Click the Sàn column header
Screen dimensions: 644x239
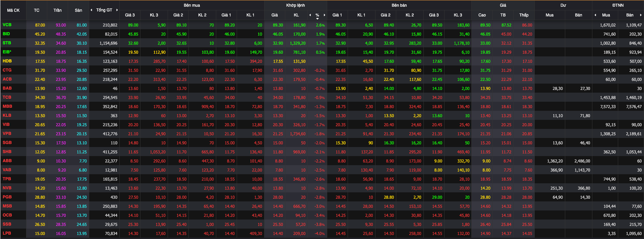click(x=78, y=10)
